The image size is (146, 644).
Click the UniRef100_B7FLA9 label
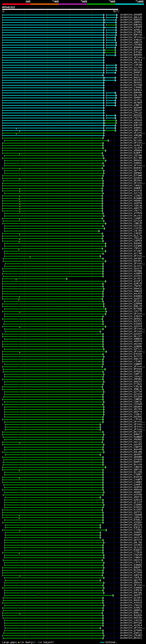point(131,50)
